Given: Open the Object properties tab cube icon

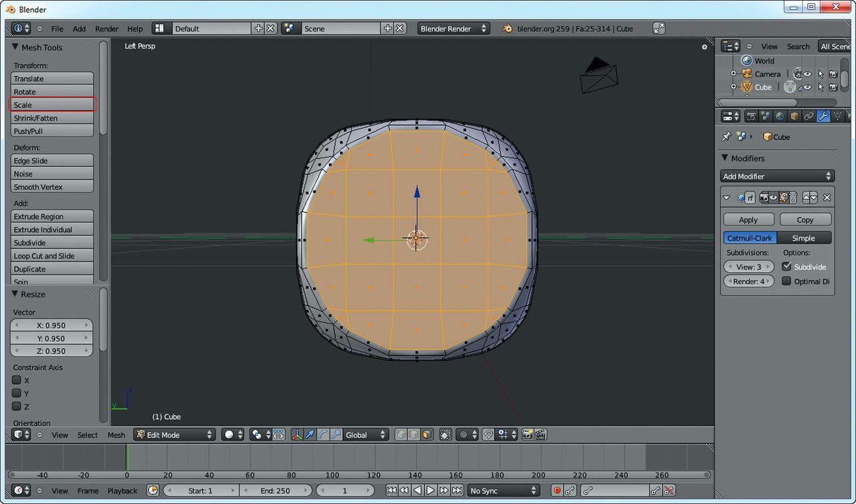Looking at the screenshot, I should (794, 116).
